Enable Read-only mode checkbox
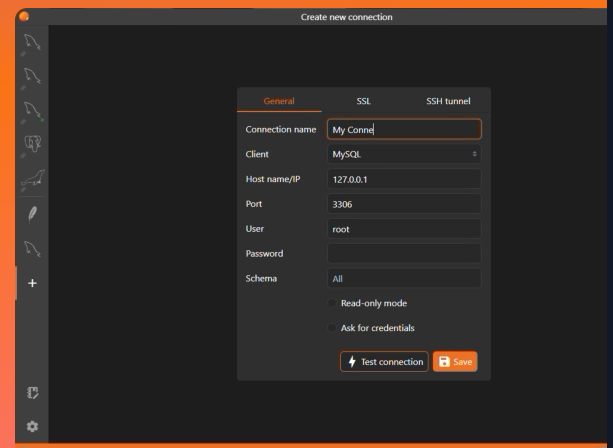The width and height of the screenshot is (613, 448). click(332, 303)
